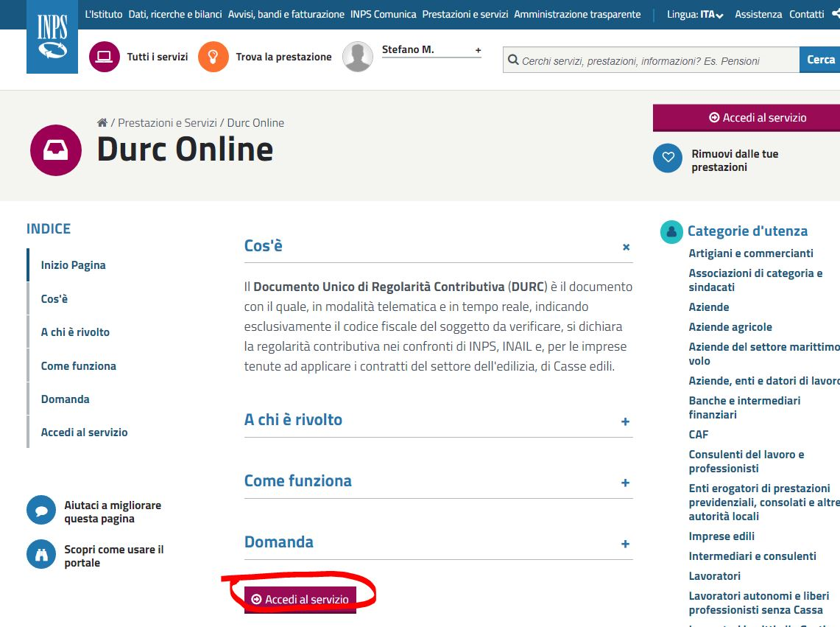Expand the Domanda section

pos(625,544)
